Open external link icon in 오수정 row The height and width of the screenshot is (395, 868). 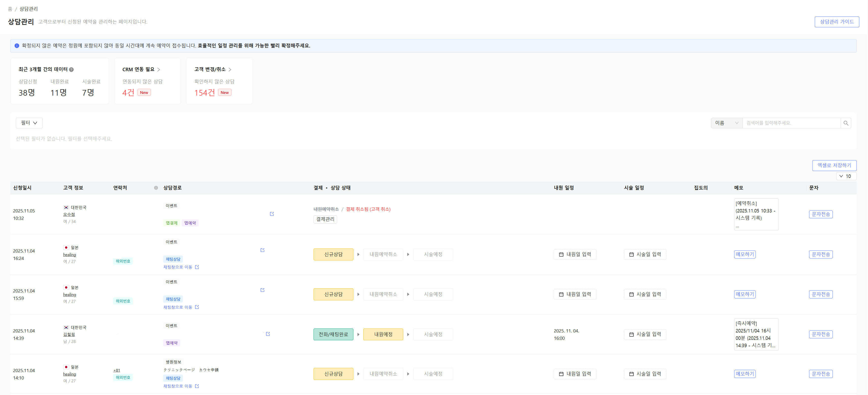click(272, 214)
